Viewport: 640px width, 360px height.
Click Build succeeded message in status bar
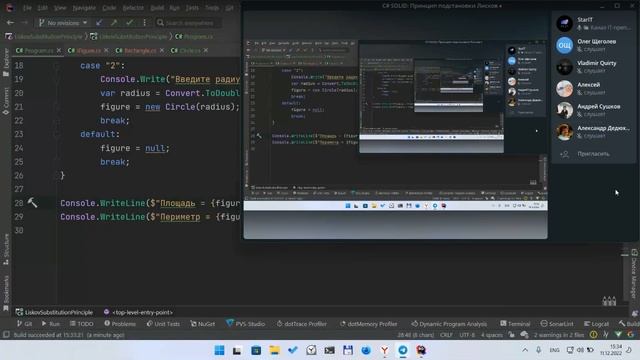pos(69,335)
